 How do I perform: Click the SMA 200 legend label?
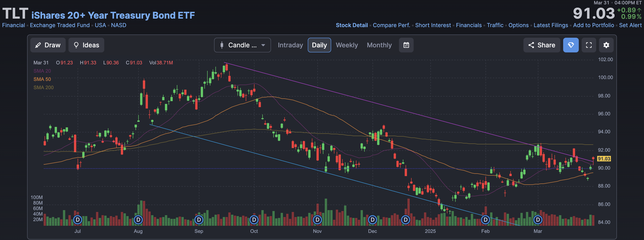click(43, 88)
